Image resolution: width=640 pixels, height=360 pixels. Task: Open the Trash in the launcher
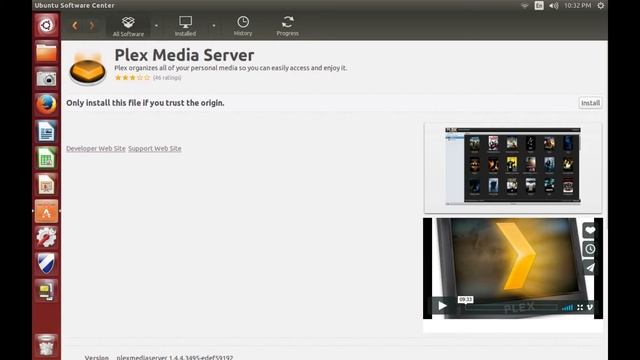pyautogui.click(x=46, y=345)
